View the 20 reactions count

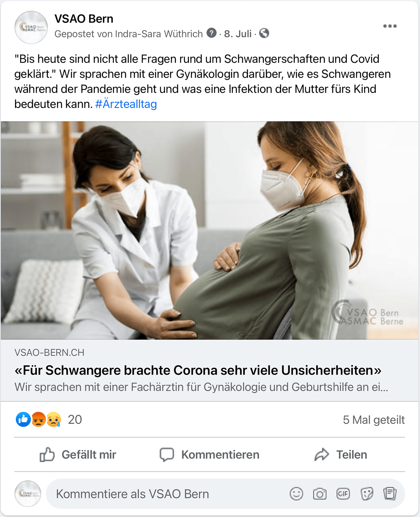75,419
